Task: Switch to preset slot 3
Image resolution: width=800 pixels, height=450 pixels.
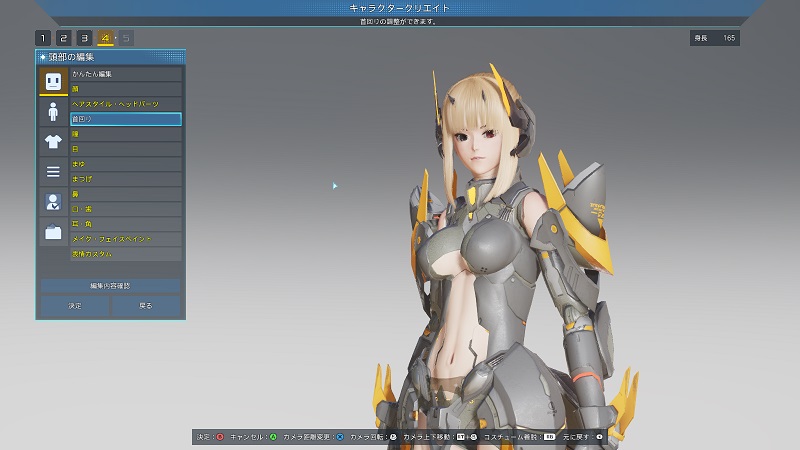Action: pos(84,38)
